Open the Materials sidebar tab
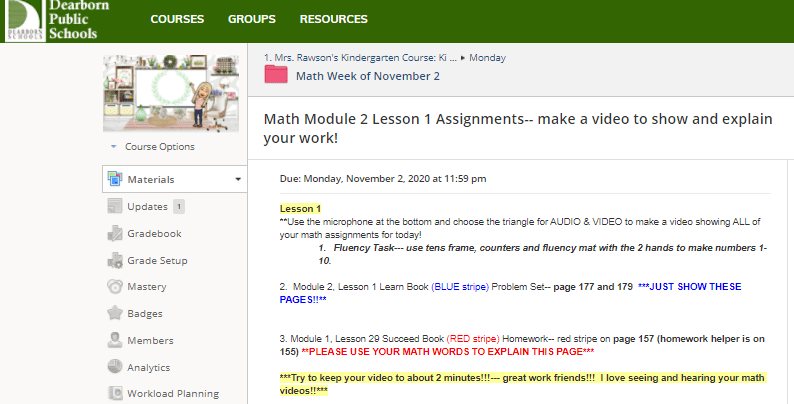Screen dimensions: 794x404 (x=175, y=179)
